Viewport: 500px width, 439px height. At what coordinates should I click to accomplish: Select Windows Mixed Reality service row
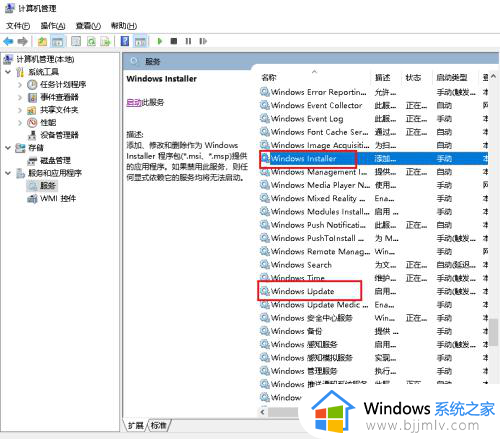374,199
